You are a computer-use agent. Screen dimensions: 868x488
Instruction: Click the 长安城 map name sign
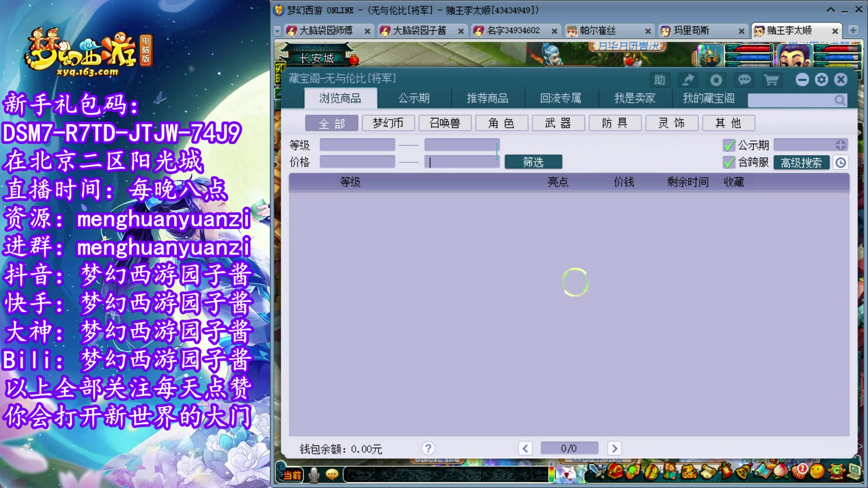pyautogui.click(x=316, y=58)
